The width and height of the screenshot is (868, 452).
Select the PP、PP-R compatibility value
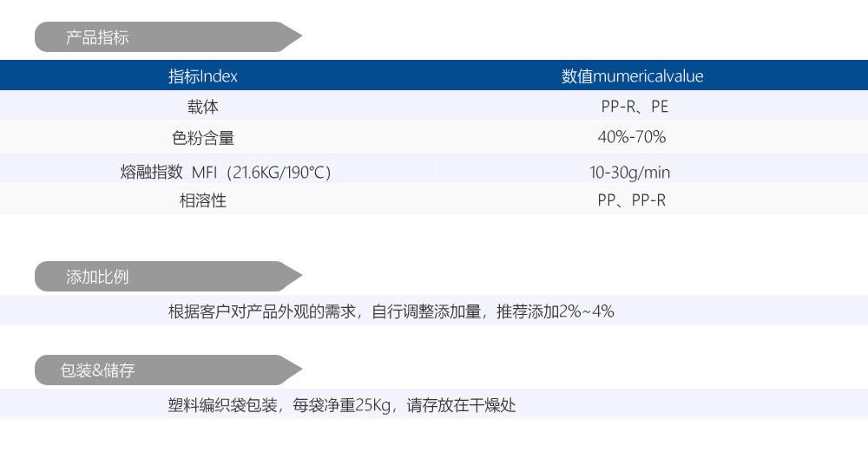click(631, 201)
